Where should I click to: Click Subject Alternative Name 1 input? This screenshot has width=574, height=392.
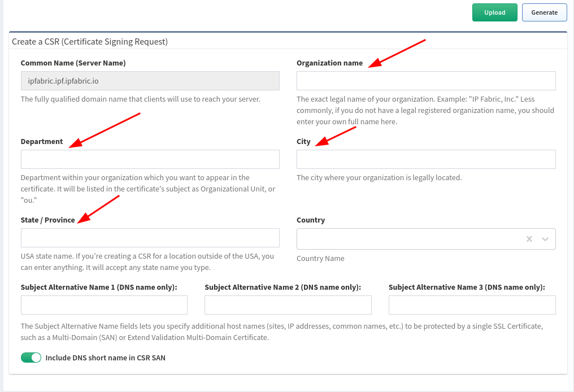click(x=104, y=305)
